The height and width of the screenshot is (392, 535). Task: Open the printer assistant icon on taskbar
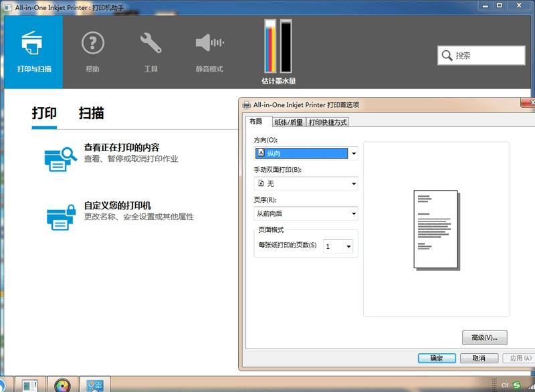[x=95, y=385]
